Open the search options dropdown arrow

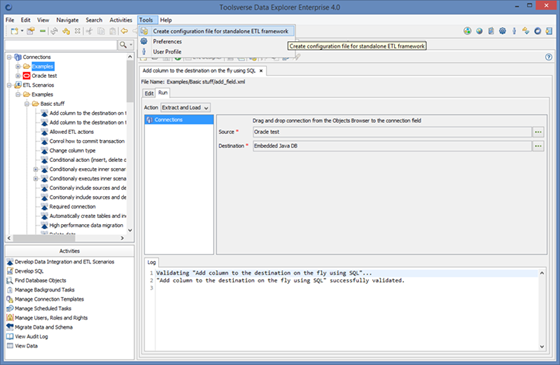tap(131, 45)
